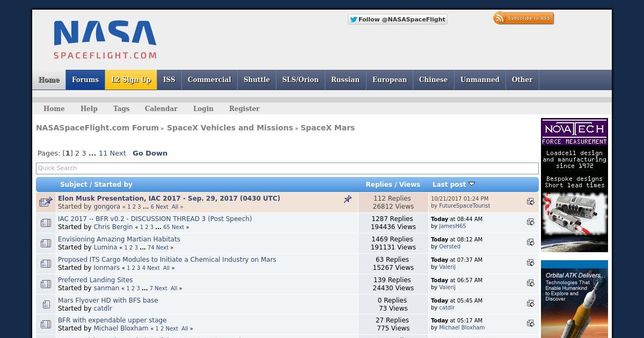
Task: Sort by Views column header
Action: point(409,184)
